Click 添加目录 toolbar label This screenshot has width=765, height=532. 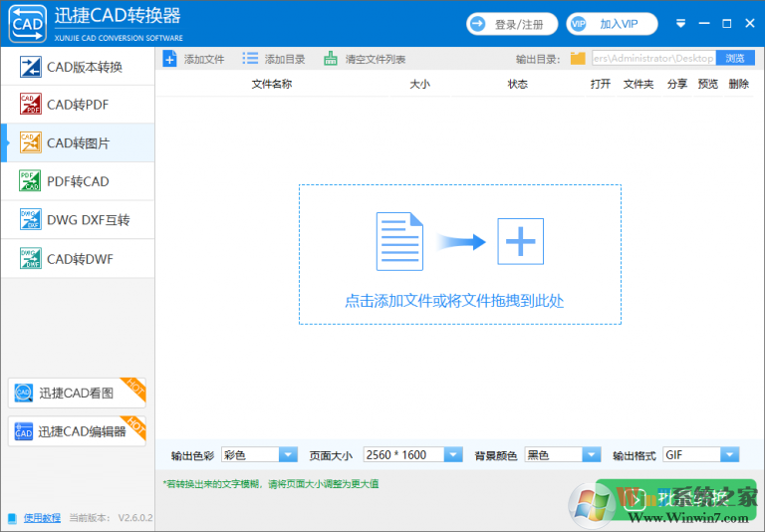(285, 60)
